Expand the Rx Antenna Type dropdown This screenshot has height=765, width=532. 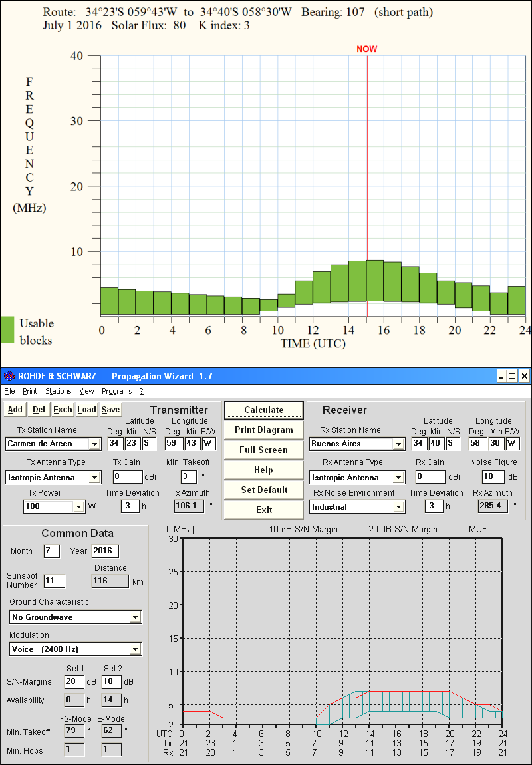click(398, 478)
